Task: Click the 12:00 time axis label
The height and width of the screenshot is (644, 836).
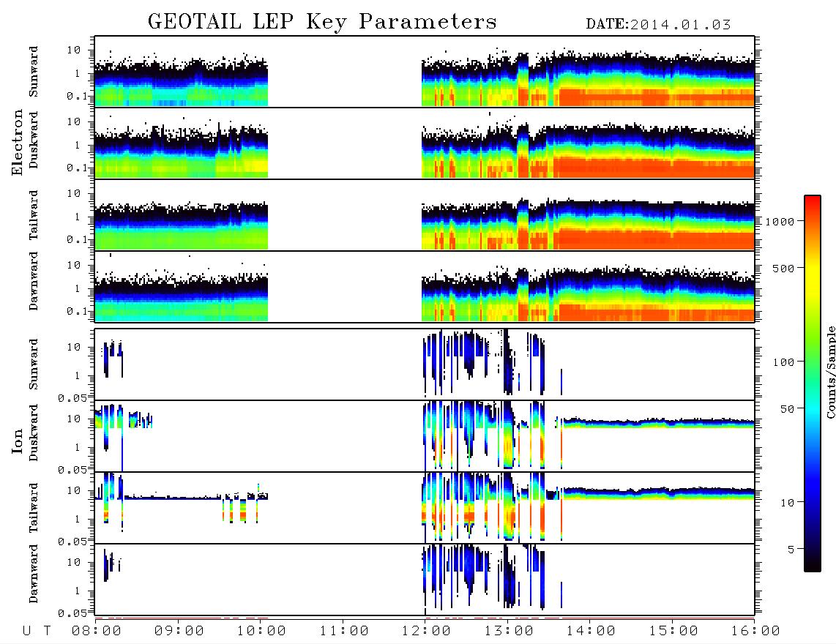Action: tap(426, 632)
